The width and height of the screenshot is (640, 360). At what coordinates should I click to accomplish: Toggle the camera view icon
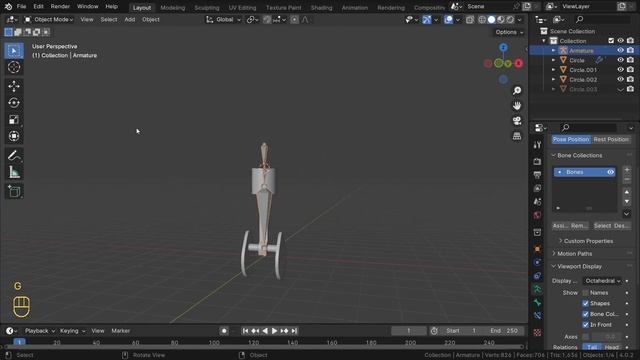[517, 121]
